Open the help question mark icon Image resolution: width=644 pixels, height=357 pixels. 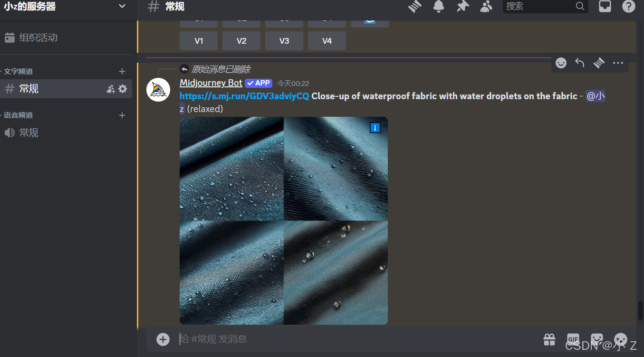pos(629,6)
